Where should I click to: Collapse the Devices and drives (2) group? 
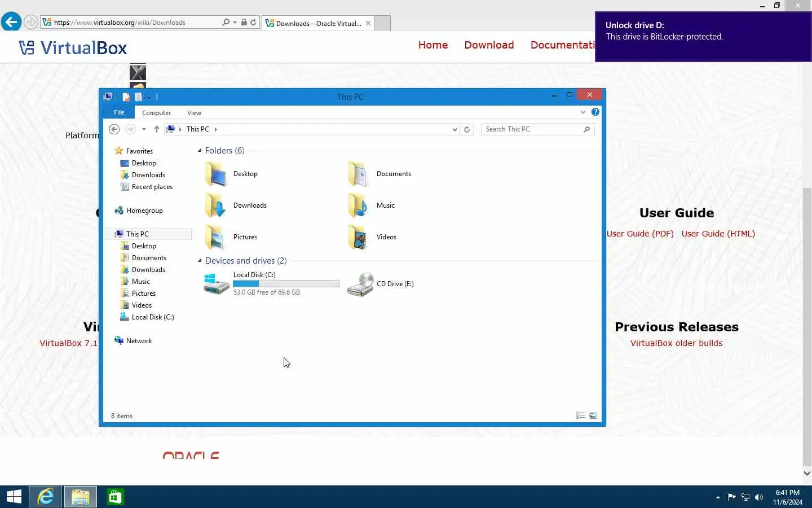(x=200, y=261)
